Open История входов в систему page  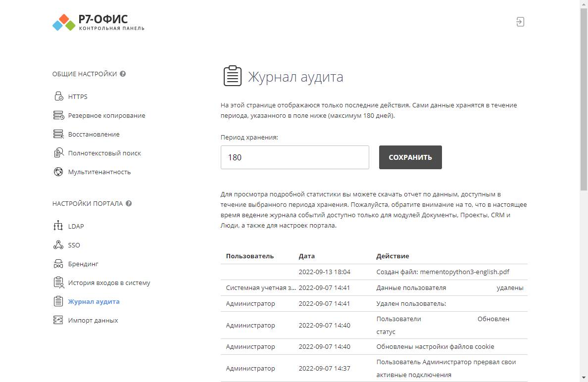(x=109, y=283)
